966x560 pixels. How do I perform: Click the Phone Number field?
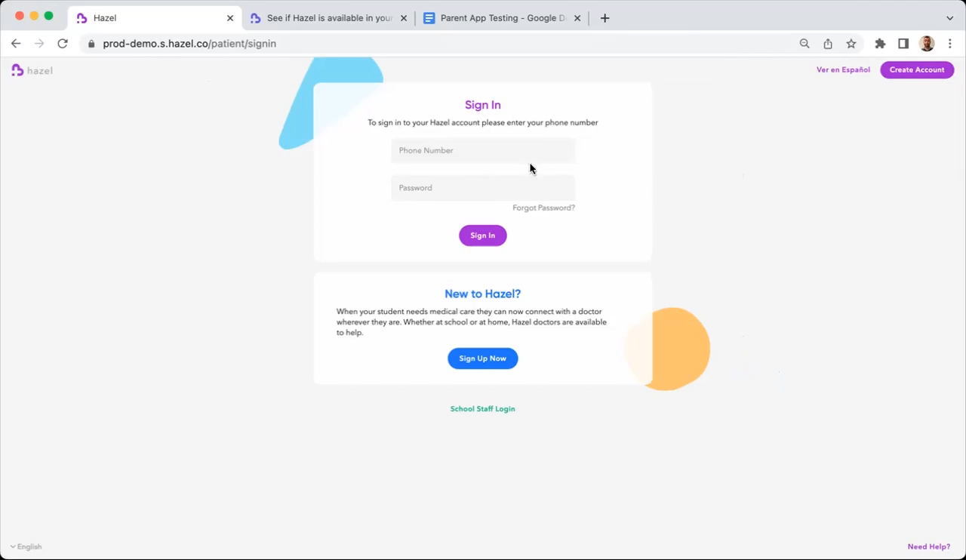point(483,150)
